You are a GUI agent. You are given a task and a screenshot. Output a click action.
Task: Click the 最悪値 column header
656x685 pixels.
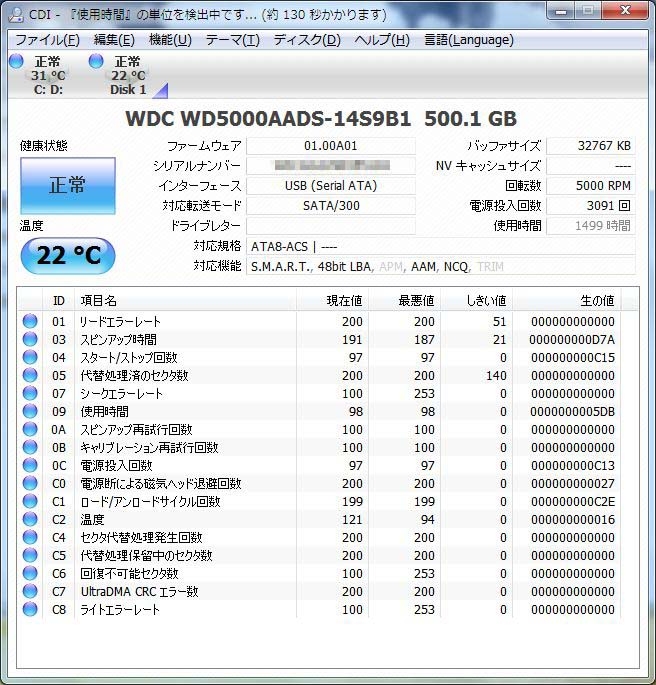click(404, 301)
